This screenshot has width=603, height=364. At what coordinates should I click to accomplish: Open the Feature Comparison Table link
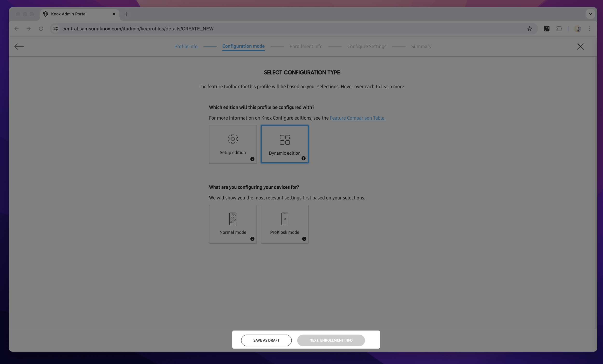(357, 118)
